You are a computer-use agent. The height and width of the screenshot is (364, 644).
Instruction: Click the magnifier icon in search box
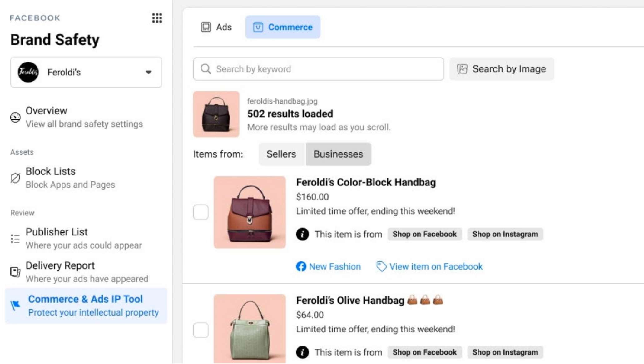click(206, 69)
